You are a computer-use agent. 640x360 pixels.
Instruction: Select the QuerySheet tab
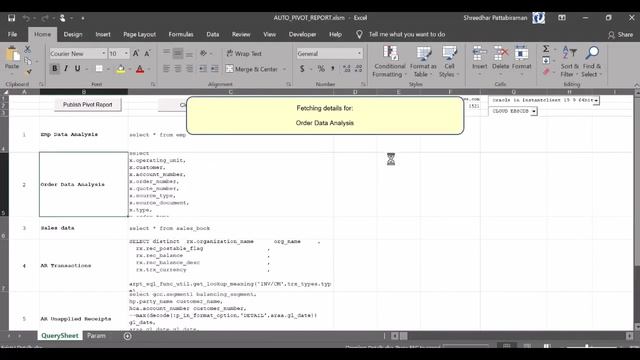60,336
